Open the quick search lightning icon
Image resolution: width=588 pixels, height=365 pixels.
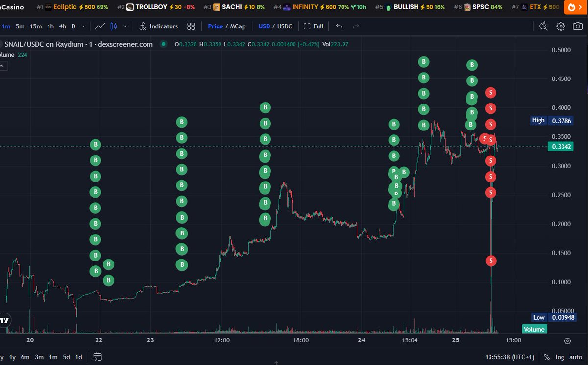pyautogui.click(x=543, y=26)
